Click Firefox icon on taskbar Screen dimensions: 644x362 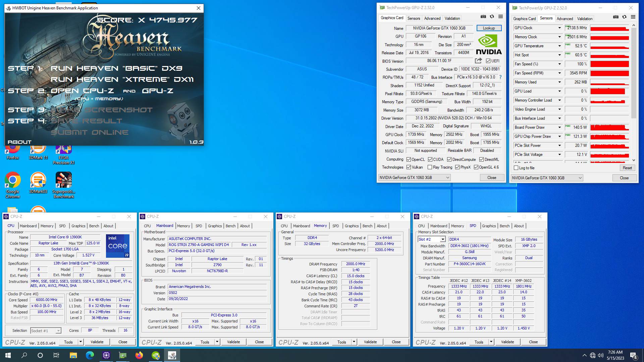click(x=139, y=355)
